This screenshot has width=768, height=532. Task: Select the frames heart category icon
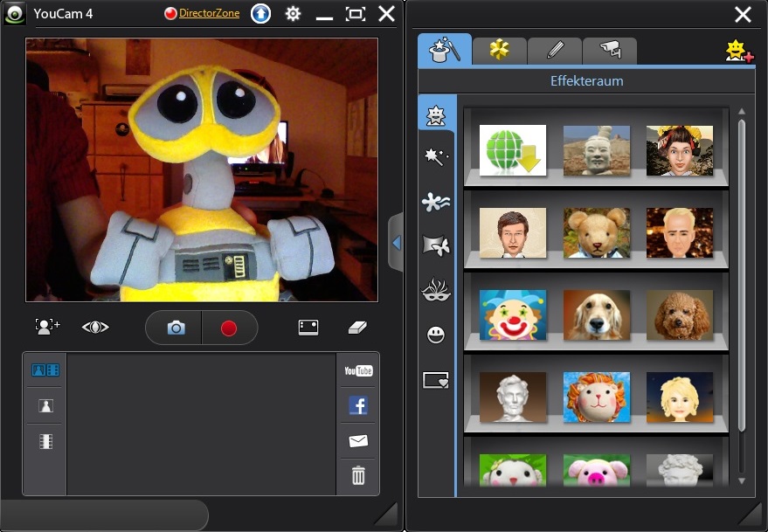435,380
